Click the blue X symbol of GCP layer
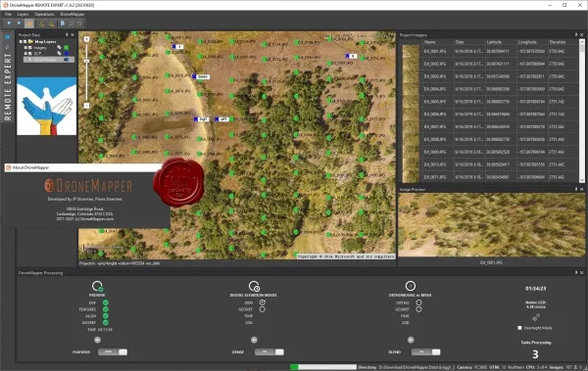Viewport: 588px width, 371px height. click(67, 54)
